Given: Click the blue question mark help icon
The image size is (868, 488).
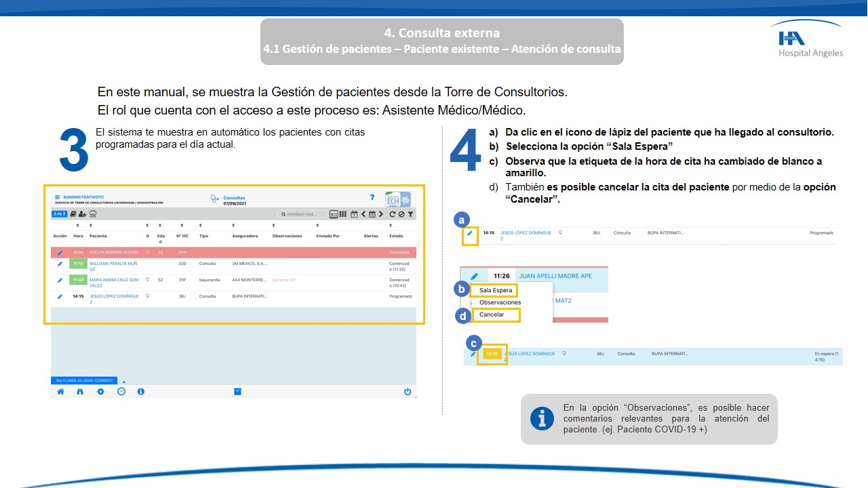Looking at the screenshot, I should pos(372,197).
